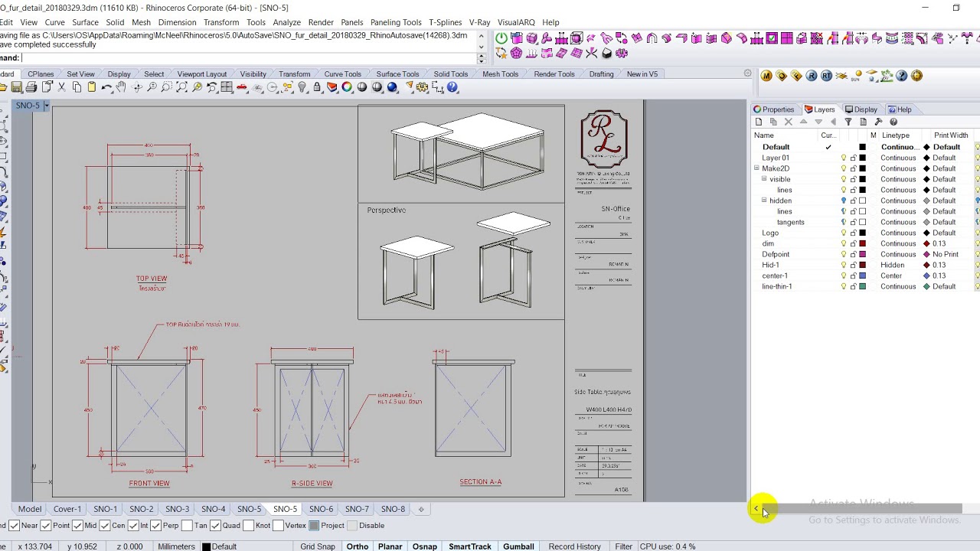
Task: Toggle the Point osnap checkbox
Action: (46, 526)
